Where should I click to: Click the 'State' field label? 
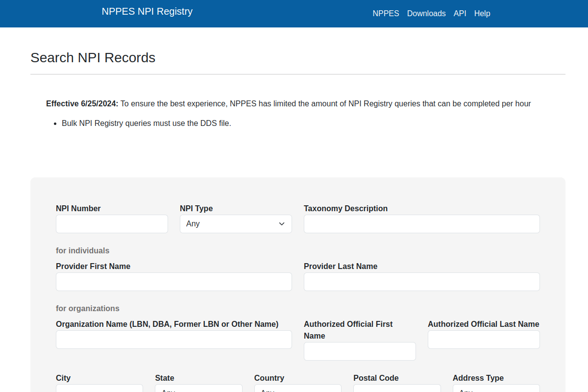(165, 378)
